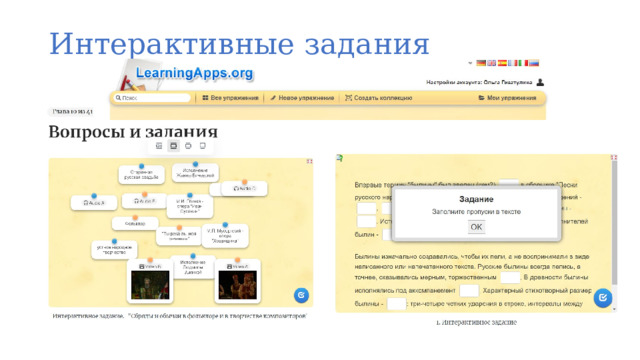Switch language to French flag

pos(513,63)
